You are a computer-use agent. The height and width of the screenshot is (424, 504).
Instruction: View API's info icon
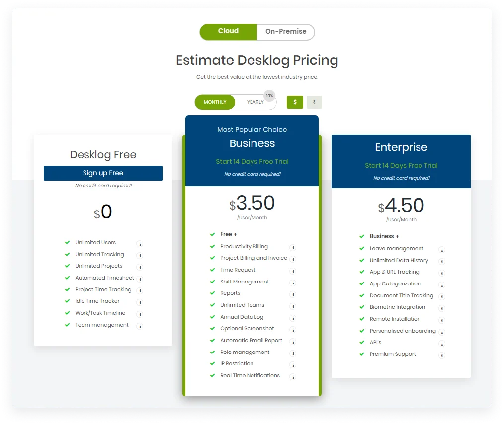[x=442, y=344]
